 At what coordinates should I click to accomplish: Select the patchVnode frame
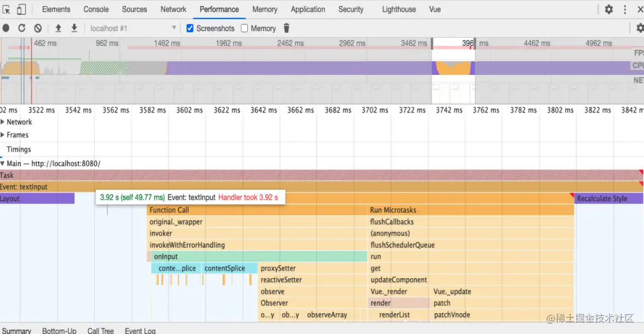point(502,315)
